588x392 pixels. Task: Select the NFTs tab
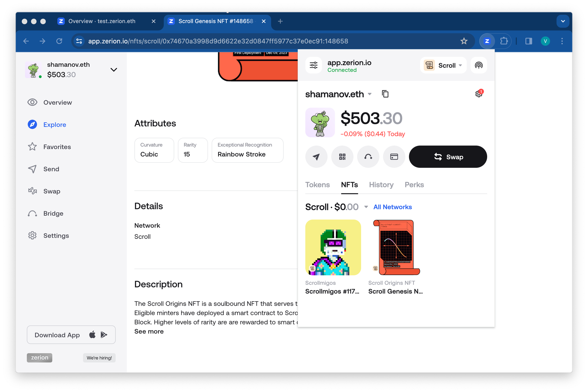click(x=349, y=185)
